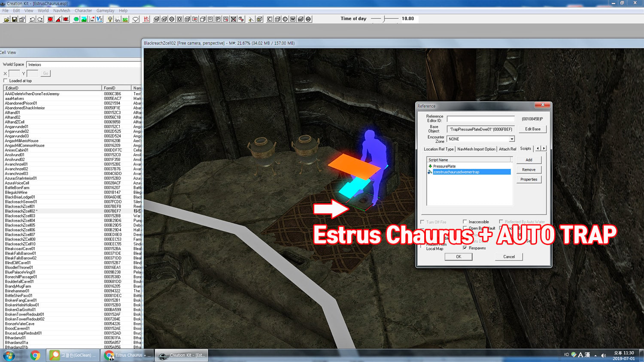644x362 pixels.
Task: Click the circled C toolbar icon
Action: (x=285, y=19)
